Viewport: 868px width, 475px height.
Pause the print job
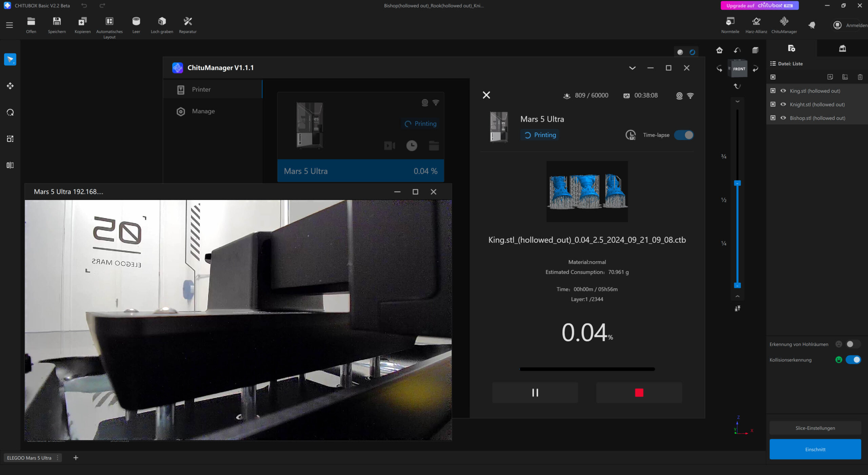coord(535,393)
